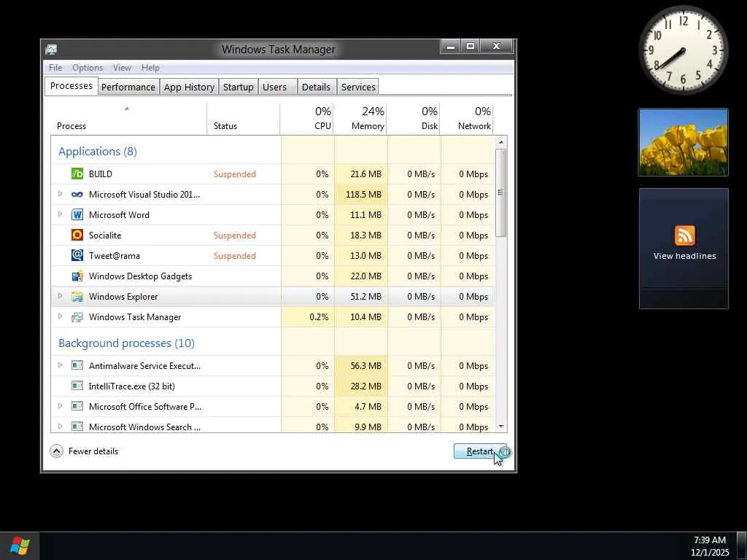This screenshot has height=560, width=747.
Task: Open the View menu
Action: coord(122,68)
